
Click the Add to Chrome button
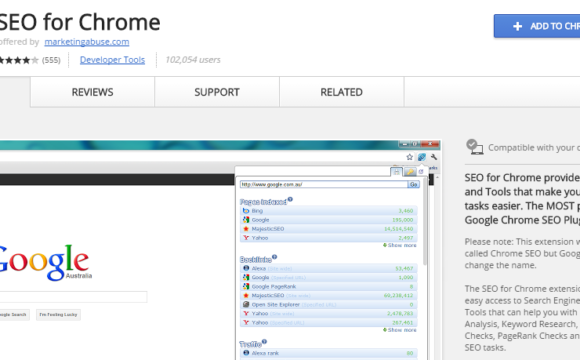click(x=537, y=26)
